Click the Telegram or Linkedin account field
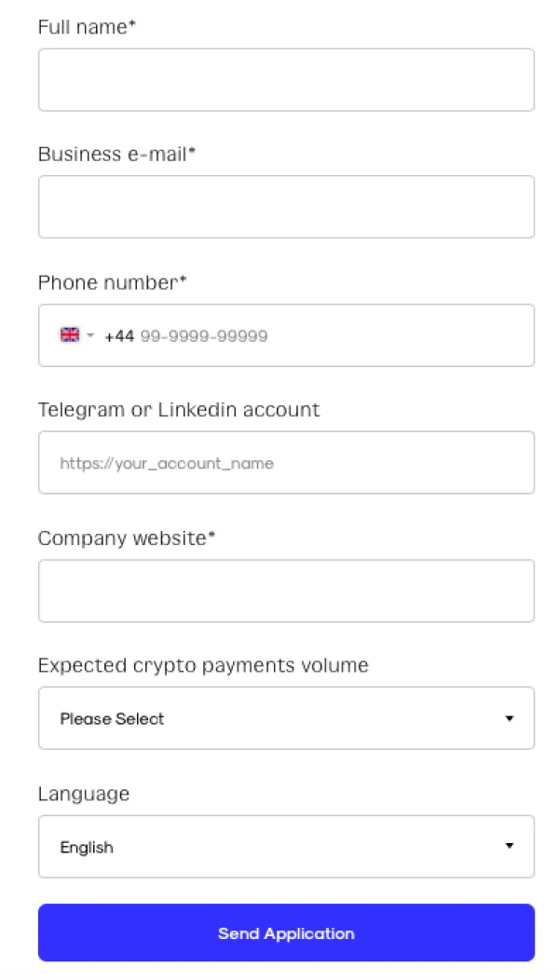 [x=286, y=462]
